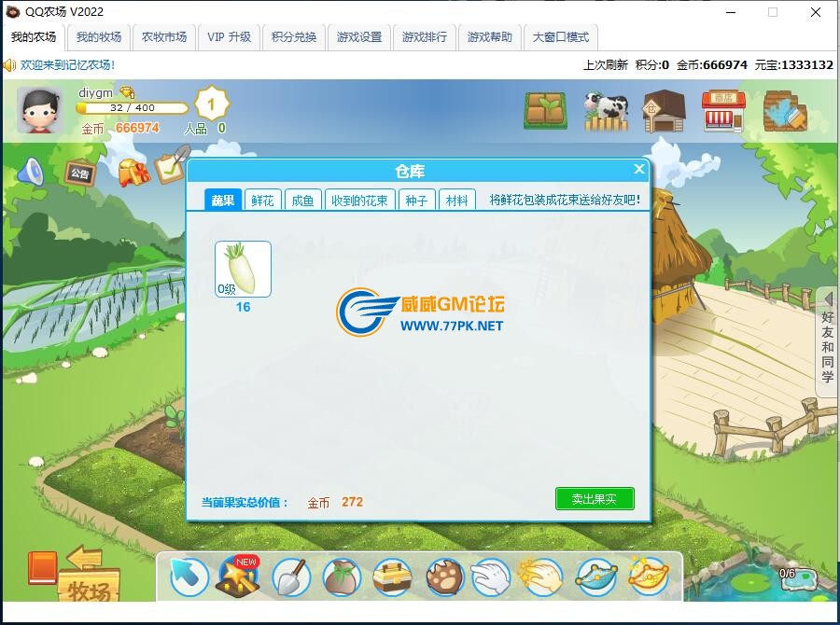Click the 积分:0 status text

652,65
